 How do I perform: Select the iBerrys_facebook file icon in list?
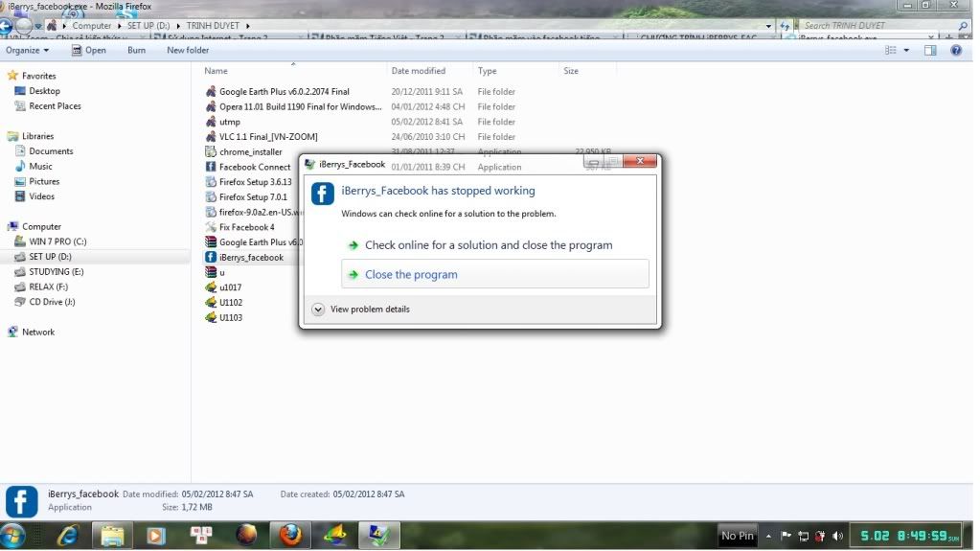pos(211,257)
